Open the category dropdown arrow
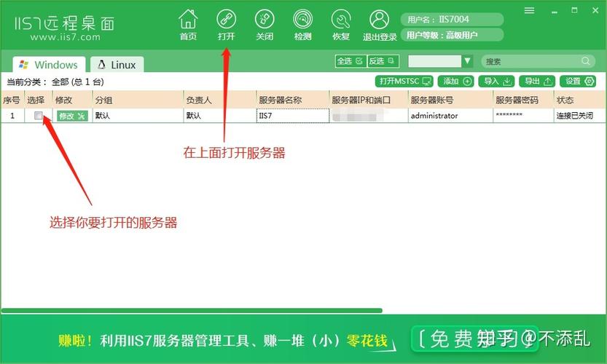The image size is (607, 364). (x=467, y=61)
